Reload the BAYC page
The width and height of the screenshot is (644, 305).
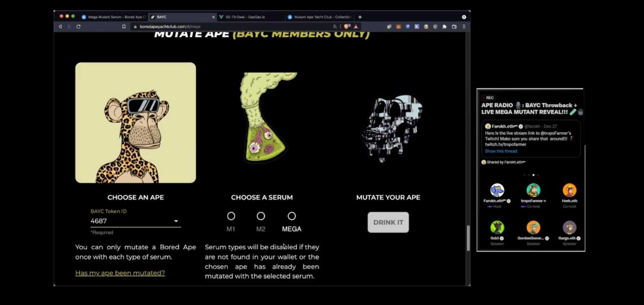pyautogui.click(x=78, y=26)
